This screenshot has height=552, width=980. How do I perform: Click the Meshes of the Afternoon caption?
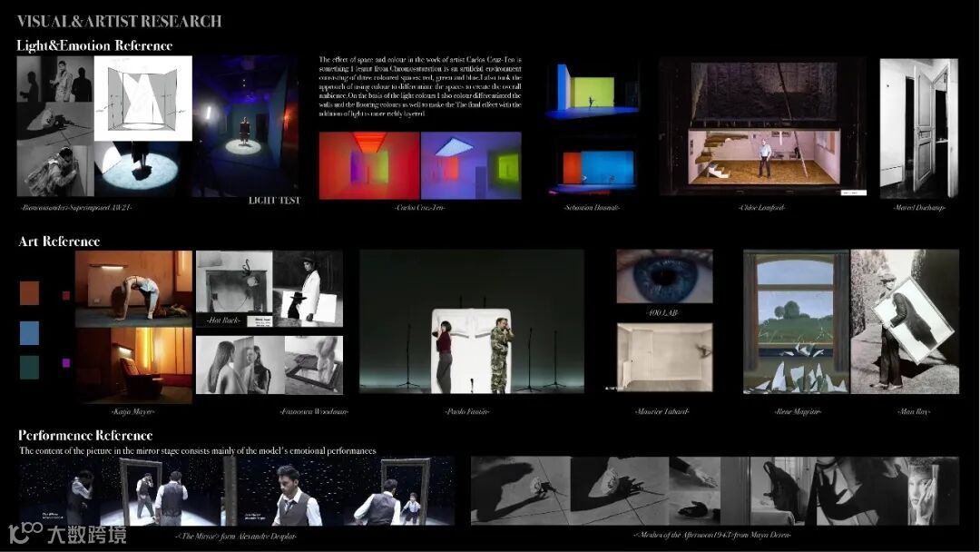pyautogui.click(x=712, y=535)
